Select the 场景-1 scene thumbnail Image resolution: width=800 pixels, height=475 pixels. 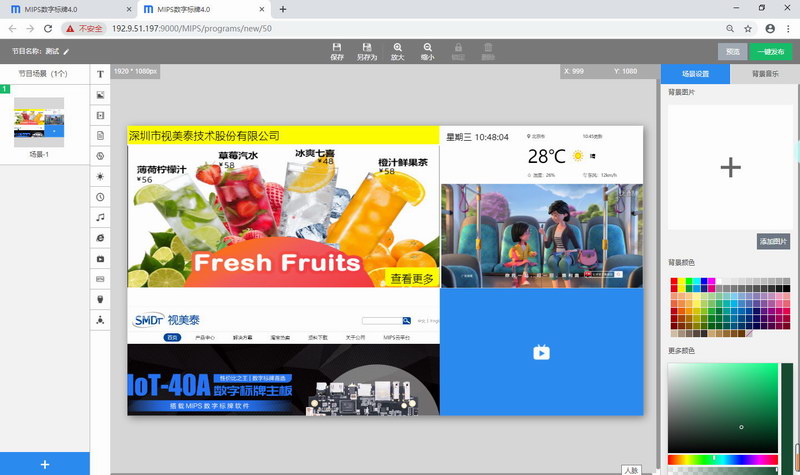[x=39, y=124]
